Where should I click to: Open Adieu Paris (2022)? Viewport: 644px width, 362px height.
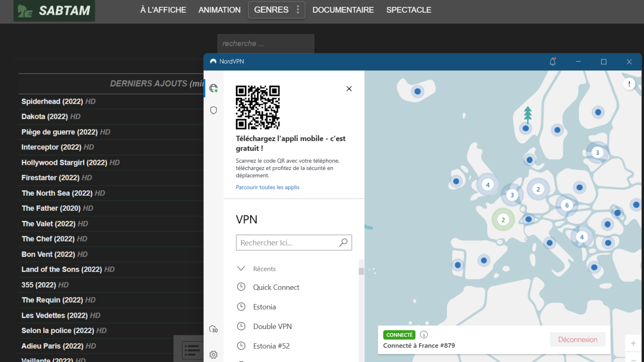pos(52,346)
